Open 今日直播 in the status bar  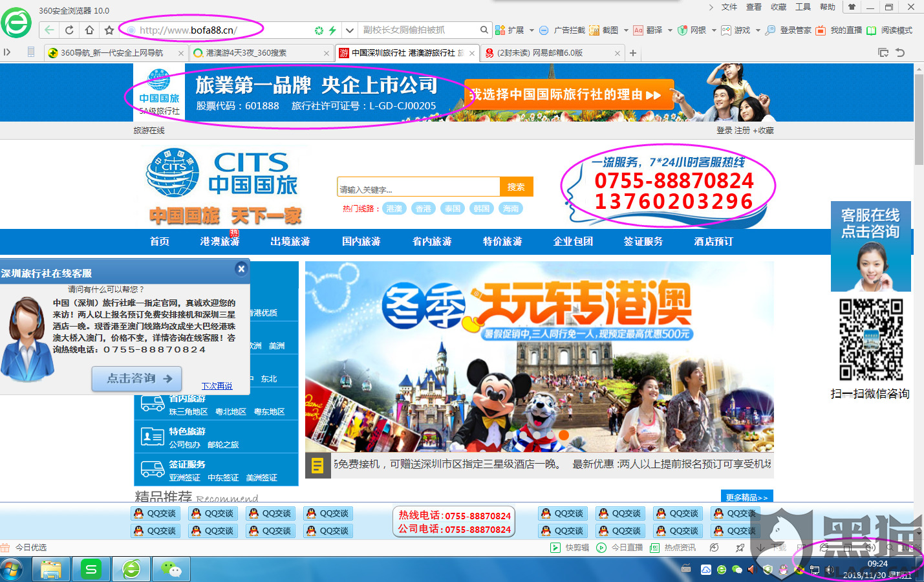(x=619, y=548)
